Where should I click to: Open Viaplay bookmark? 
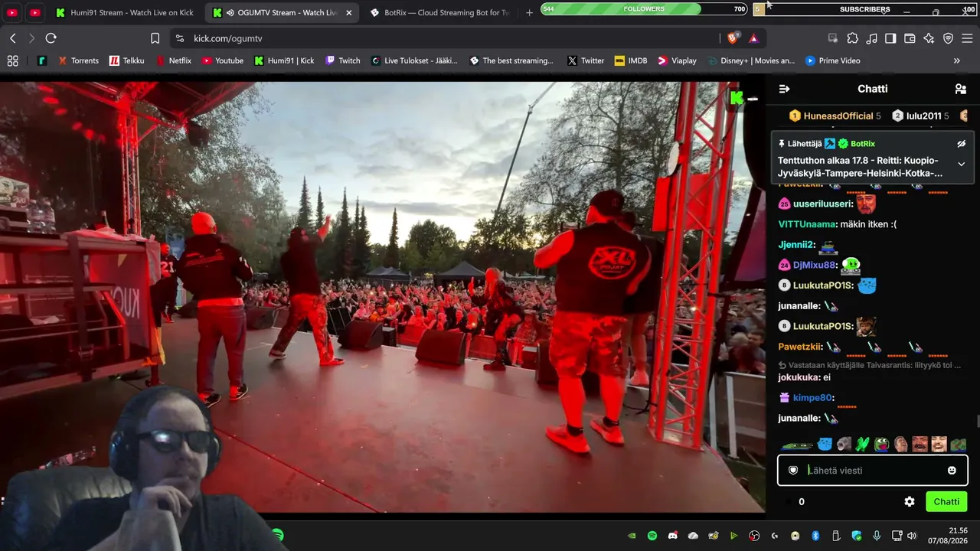(x=678, y=60)
